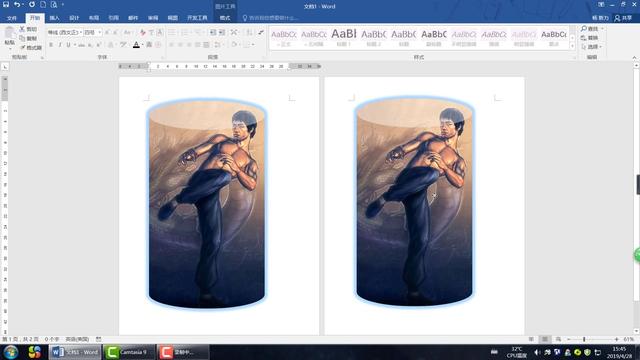Redo the last action
Screen dimensions: 640x360
click(31, 4)
